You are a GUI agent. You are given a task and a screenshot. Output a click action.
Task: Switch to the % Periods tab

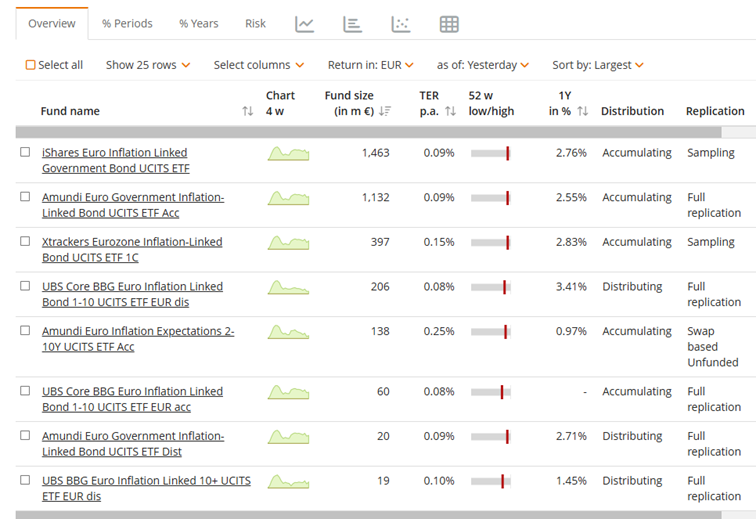point(127,24)
